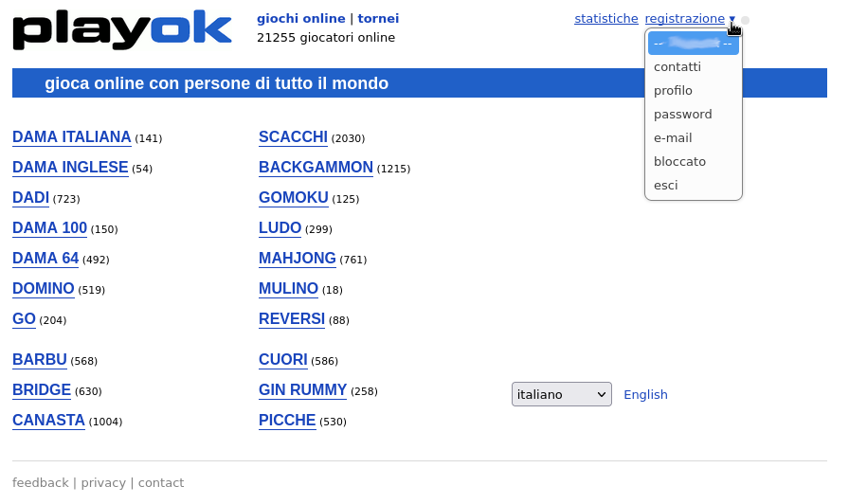This screenshot has height=504, width=849.
Task: Select 'contatti' from the dropdown menu
Action: click(x=677, y=67)
